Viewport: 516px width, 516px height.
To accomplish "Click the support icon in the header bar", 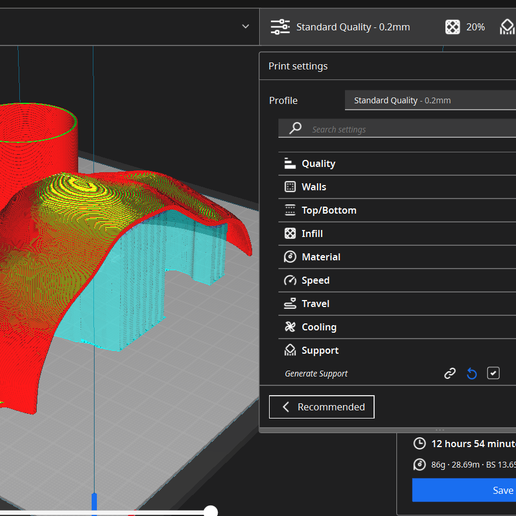I will pyautogui.click(x=507, y=27).
